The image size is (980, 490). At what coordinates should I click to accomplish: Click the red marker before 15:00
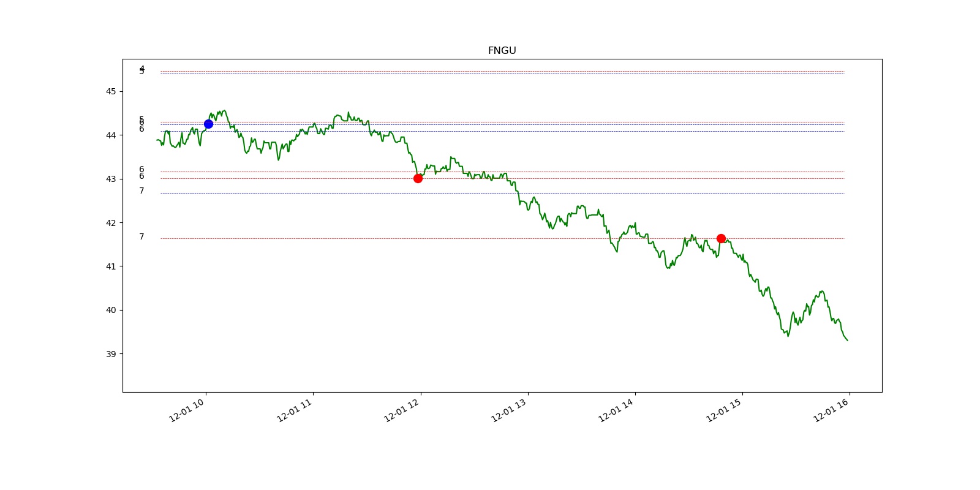pyautogui.click(x=721, y=238)
